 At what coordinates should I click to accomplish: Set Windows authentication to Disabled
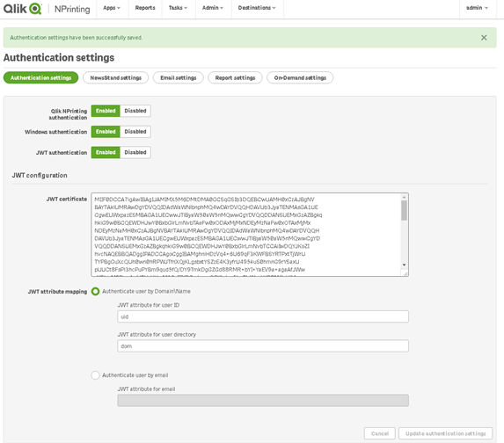click(135, 132)
